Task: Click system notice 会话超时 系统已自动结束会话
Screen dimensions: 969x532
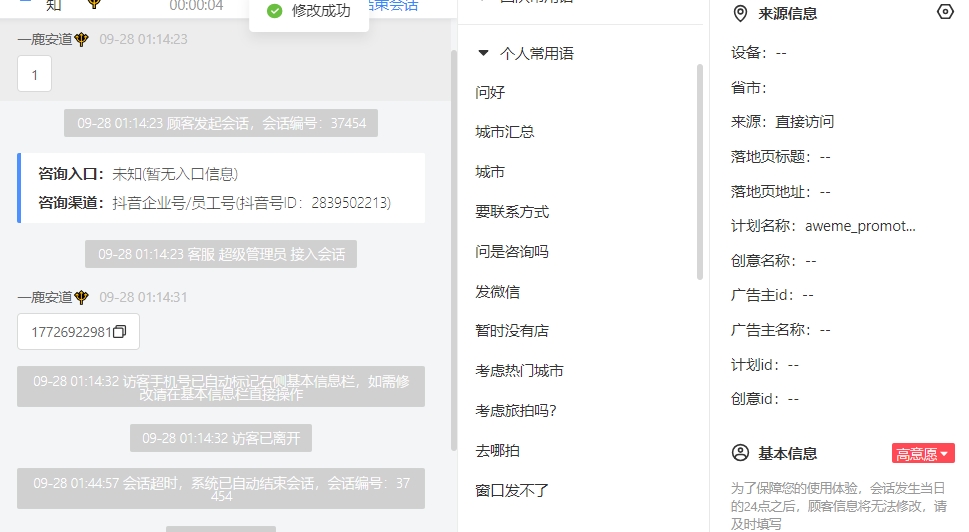Action: tap(221, 489)
